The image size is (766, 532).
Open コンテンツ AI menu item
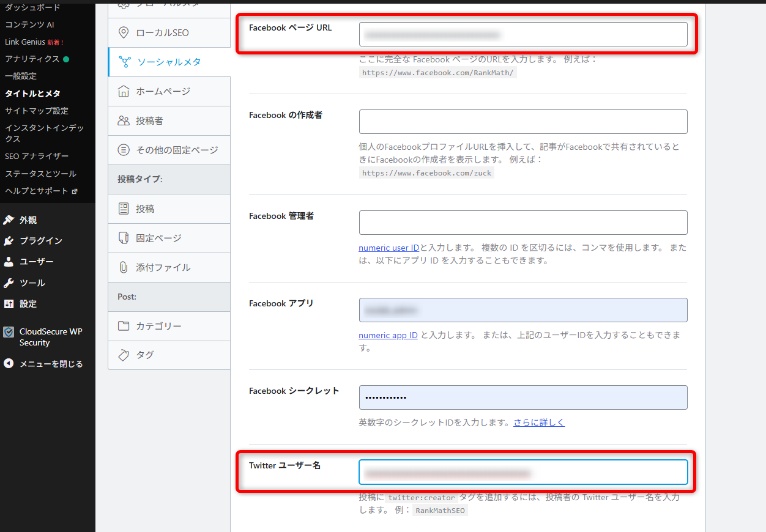tap(29, 25)
